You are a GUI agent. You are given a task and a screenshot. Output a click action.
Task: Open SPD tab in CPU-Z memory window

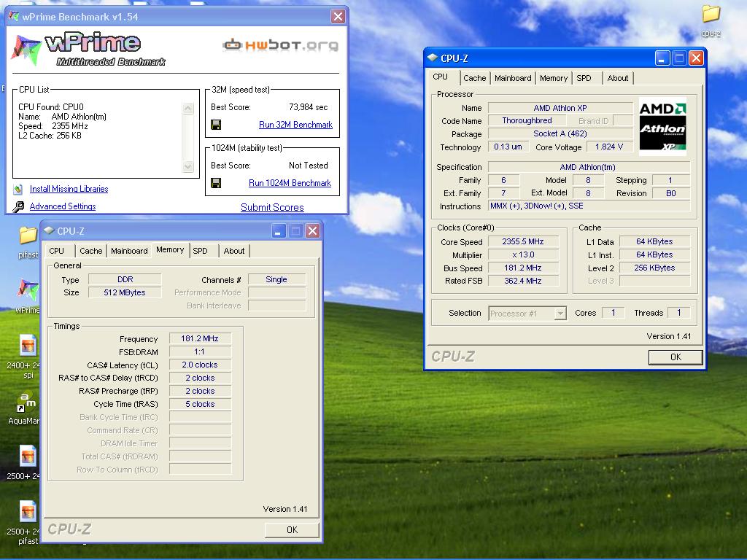click(x=200, y=251)
